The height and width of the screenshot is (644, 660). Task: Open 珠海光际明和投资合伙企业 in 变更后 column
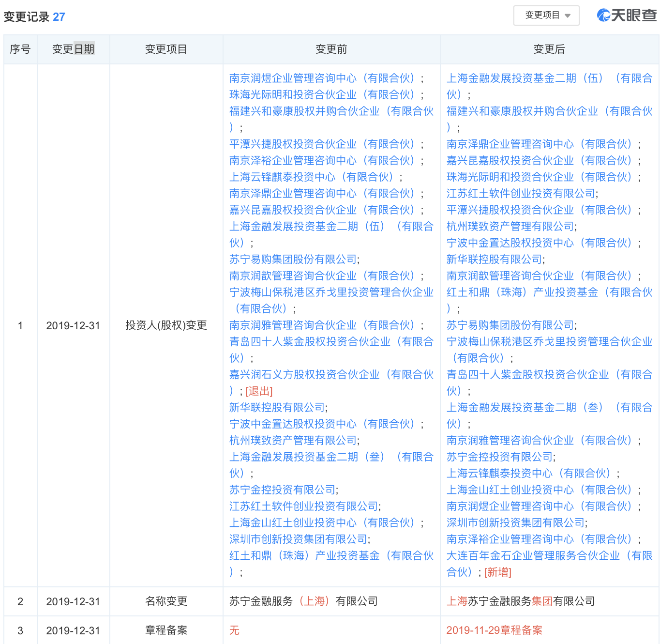(x=542, y=177)
